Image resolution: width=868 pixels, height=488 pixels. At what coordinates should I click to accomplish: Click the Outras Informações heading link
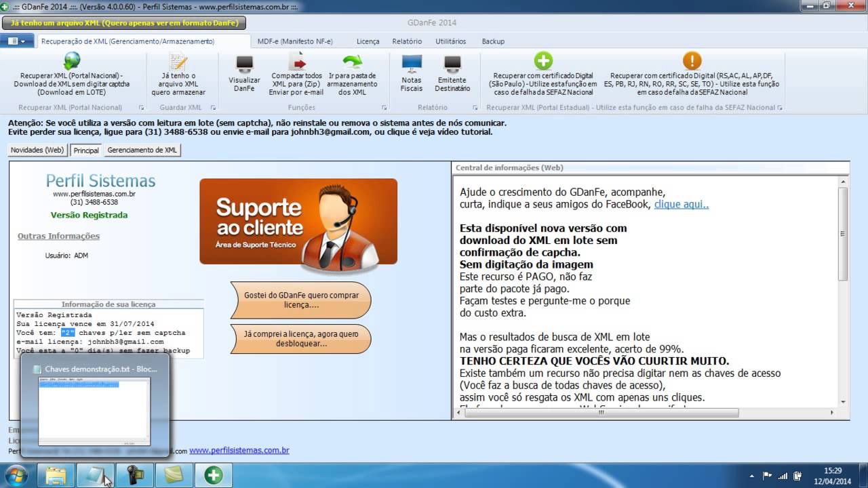58,236
